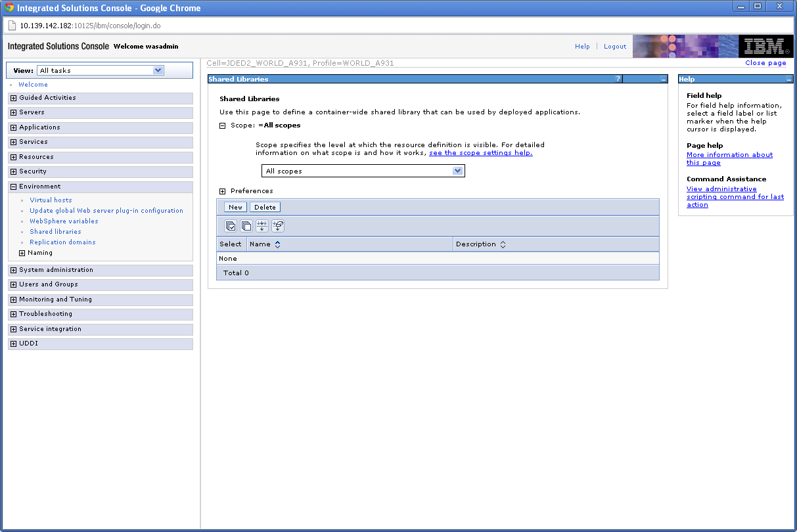Click the Delete button
The height and width of the screenshot is (532, 797).
coord(265,207)
